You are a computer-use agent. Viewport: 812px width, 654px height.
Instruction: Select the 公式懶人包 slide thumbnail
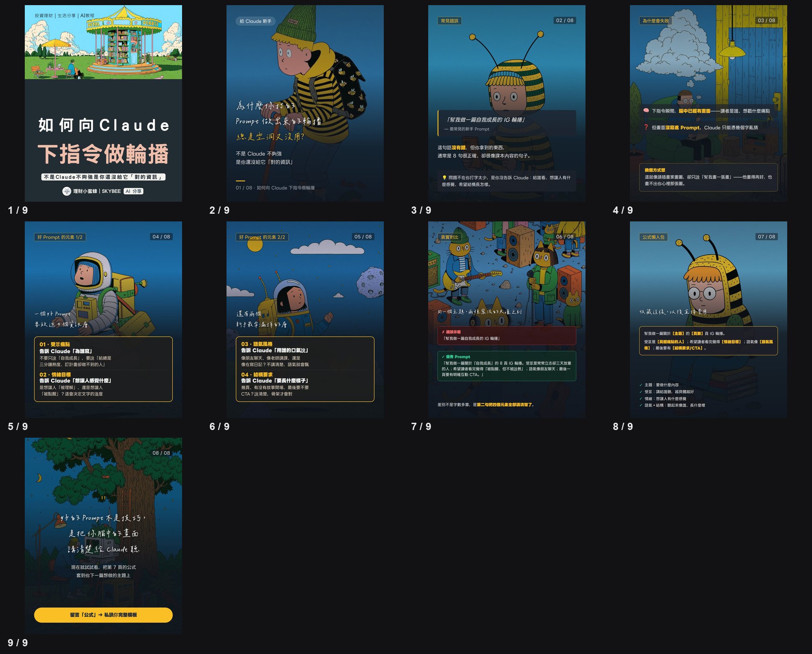[709, 320]
